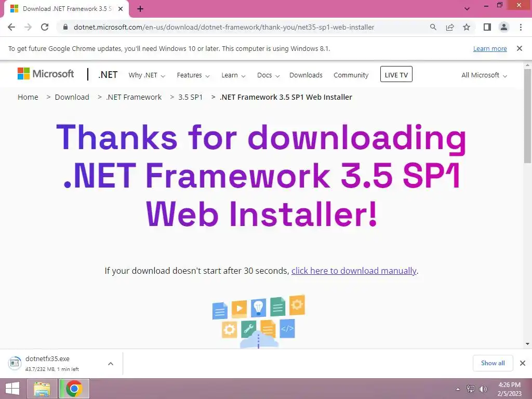
Task: Open the Community nav item
Action: point(351,75)
